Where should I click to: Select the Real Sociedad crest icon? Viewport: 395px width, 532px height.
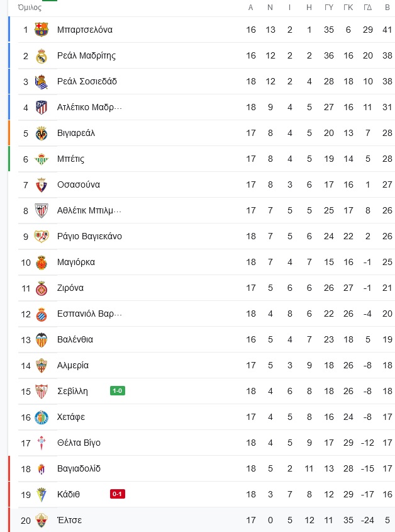click(42, 81)
